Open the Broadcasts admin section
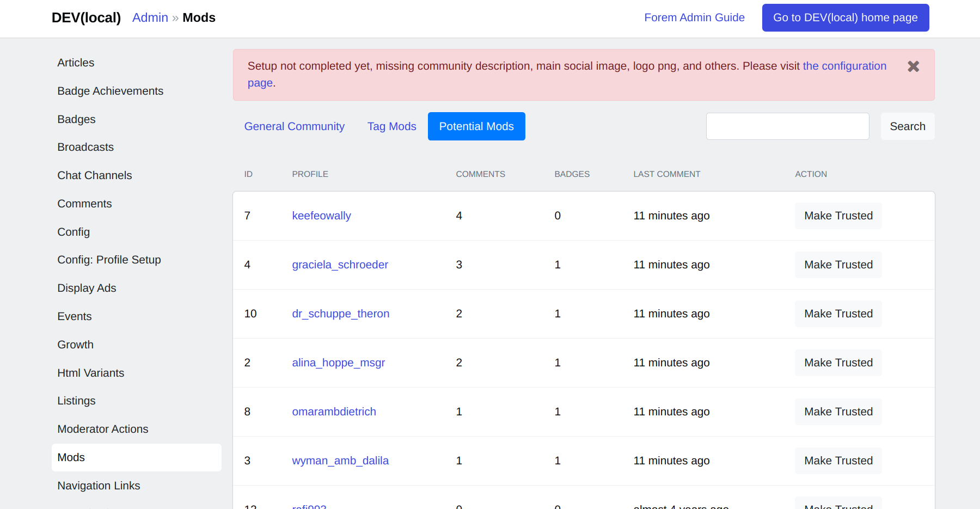Viewport: 980px width, 509px height. click(x=85, y=147)
